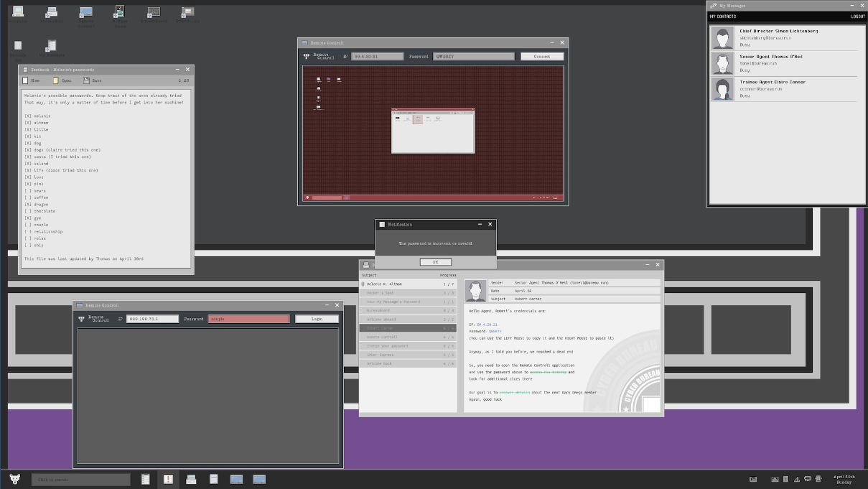Click the 'couple' password line in Textbook
868x489 pixels.
(x=37, y=225)
